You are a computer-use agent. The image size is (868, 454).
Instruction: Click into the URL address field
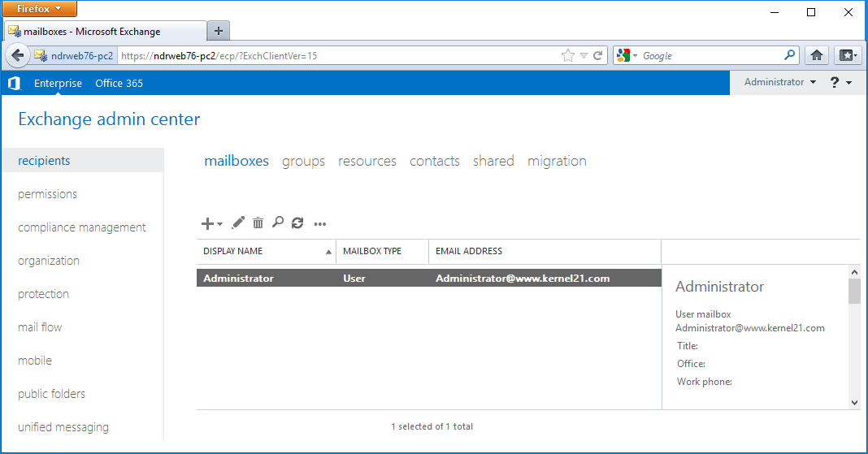[337, 55]
